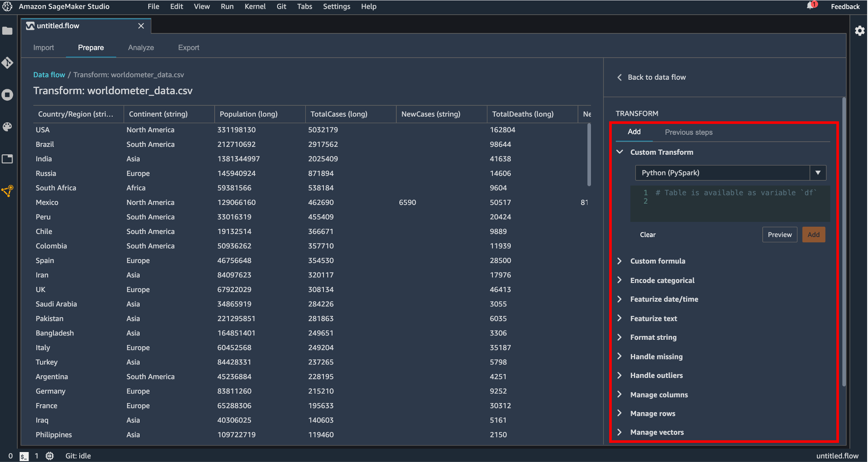868x462 pixels.
Task: Click the TotalCases (long) column header
Action: [x=351, y=114]
